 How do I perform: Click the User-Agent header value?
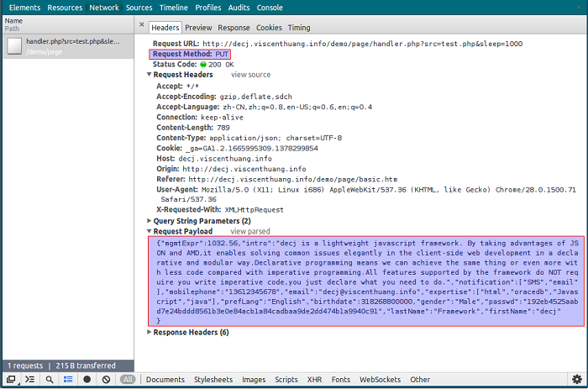368,194
